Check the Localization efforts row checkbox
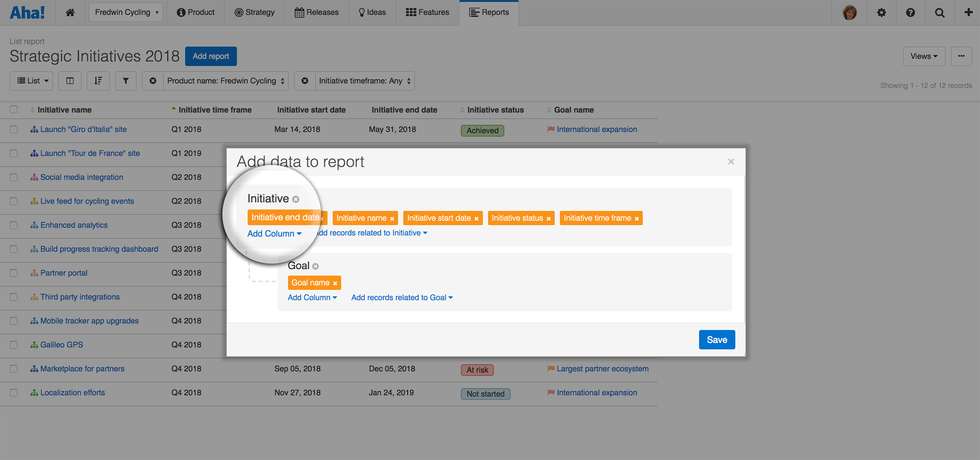Viewport: 980px width, 460px height. [14, 393]
